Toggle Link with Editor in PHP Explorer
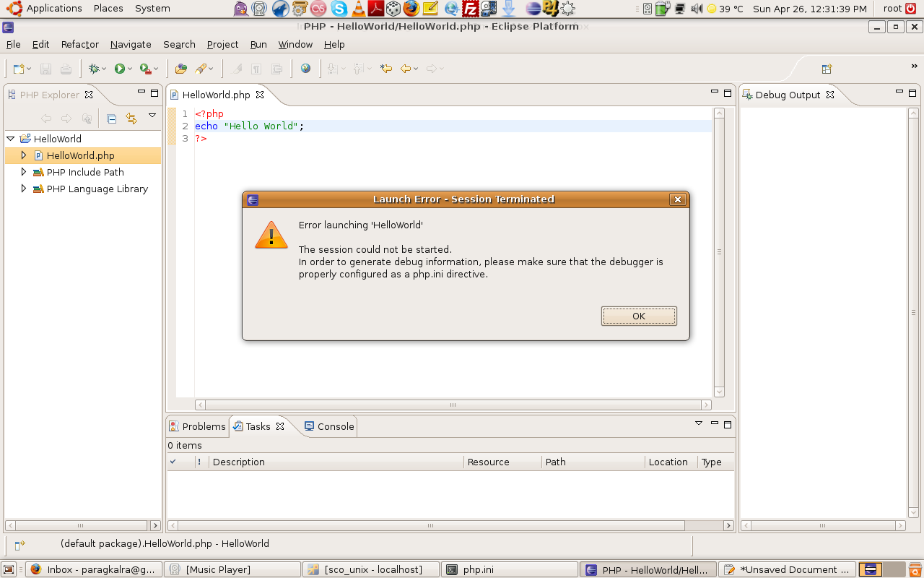Viewport: 924px width, 578px height. 131,118
